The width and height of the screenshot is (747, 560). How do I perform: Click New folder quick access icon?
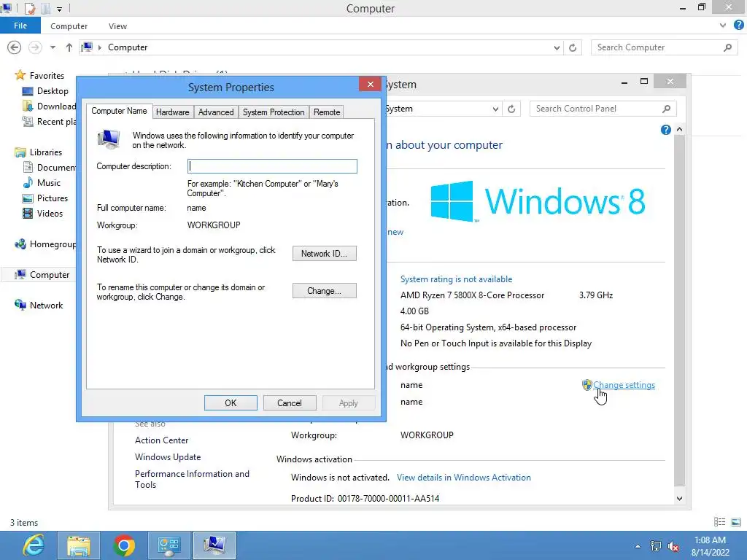(46, 8)
